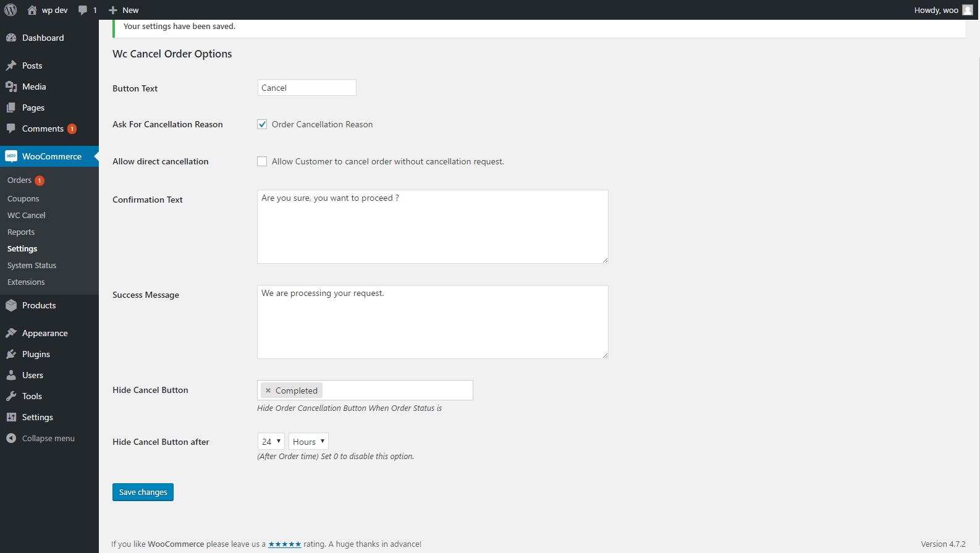Click the Tools wrench icon
Viewport: 980px width, 553px height.
[x=11, y=396]
